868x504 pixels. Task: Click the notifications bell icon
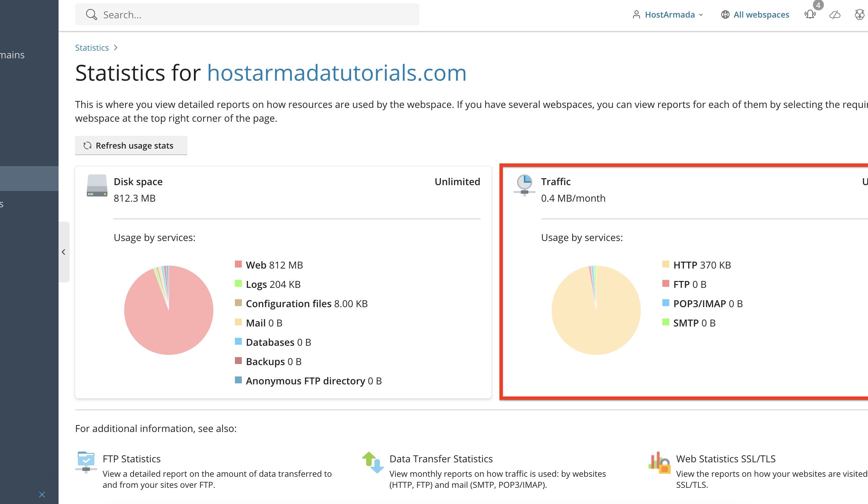[810, 14]
